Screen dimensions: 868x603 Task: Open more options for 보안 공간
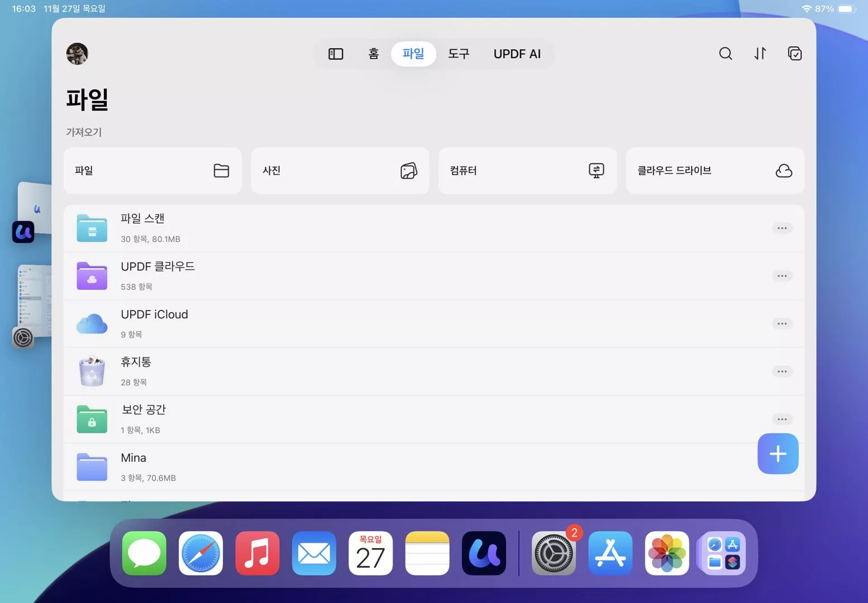click(x=782, y=419)
